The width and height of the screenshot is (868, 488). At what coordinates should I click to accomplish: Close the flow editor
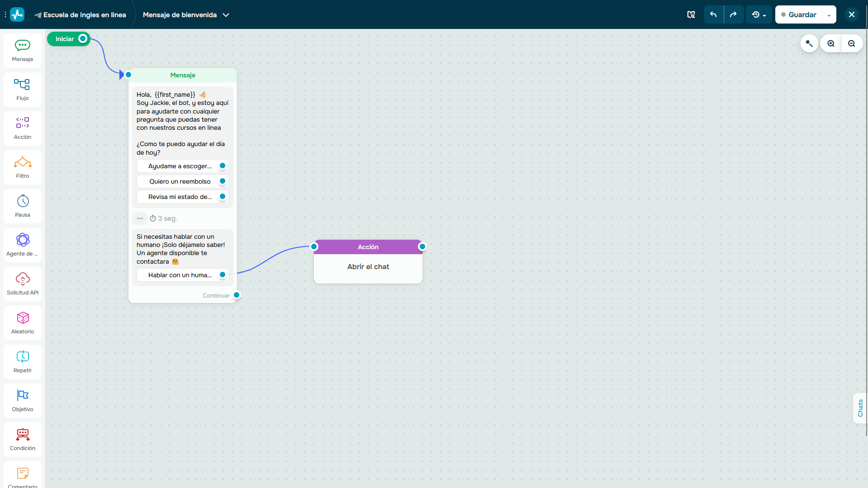[x=851, y=14]
